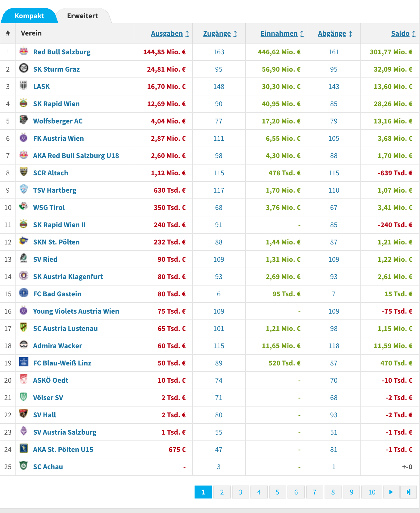The image size is (420, 513).
Task: Sort table by Zugänge column
Action: pos(220,34)
